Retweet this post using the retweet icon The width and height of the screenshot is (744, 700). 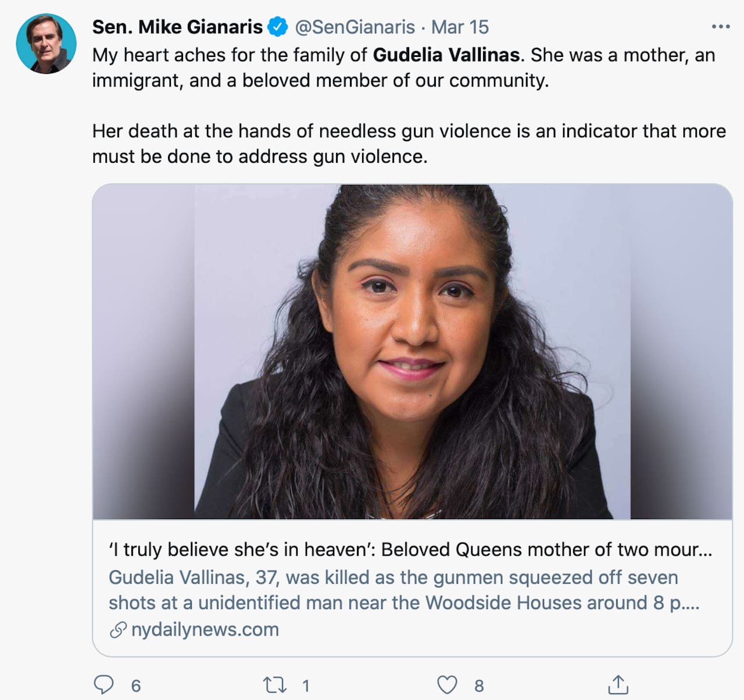click(x=274, y=685)
